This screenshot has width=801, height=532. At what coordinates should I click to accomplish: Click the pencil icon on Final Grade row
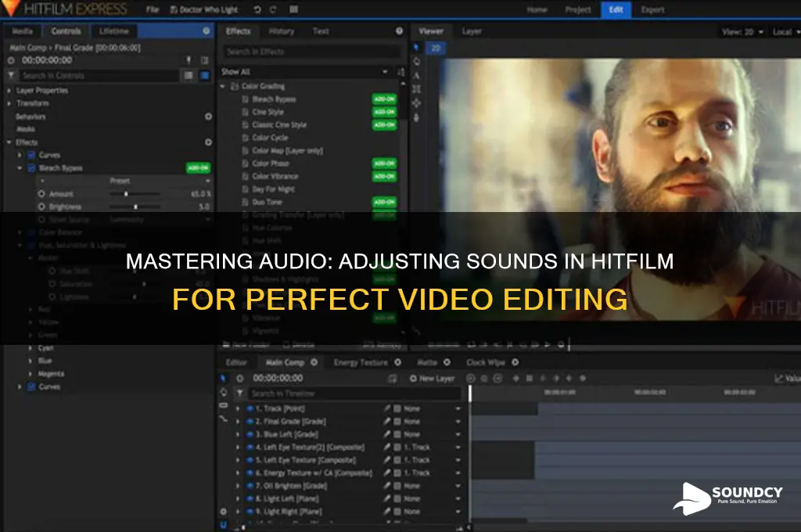[386, 421]
